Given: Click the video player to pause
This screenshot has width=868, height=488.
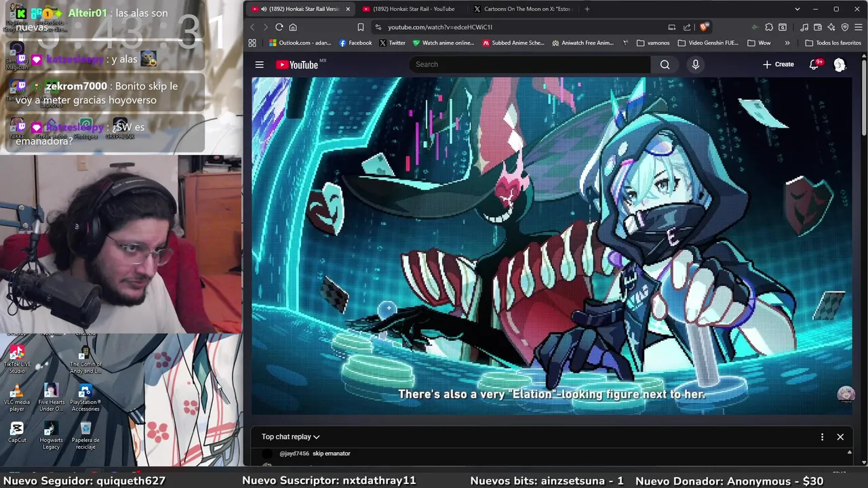Looking at the screenshot, I should coord(551,245).
